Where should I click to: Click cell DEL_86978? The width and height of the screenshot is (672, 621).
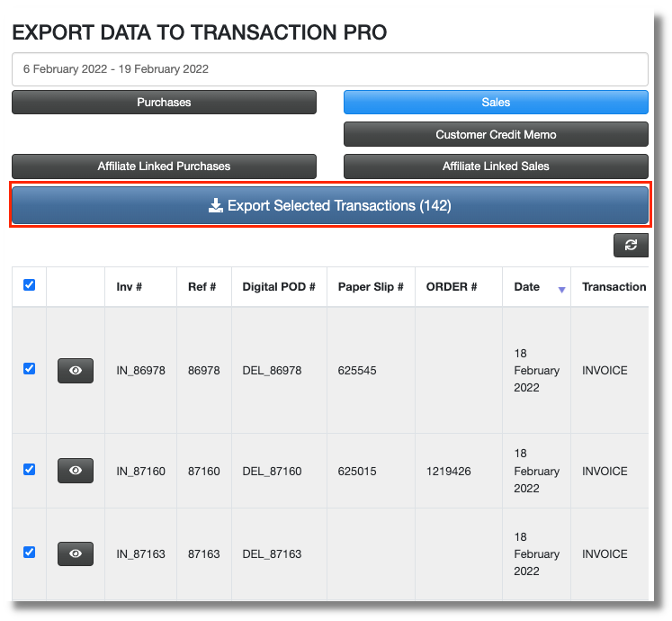(273, 371)
